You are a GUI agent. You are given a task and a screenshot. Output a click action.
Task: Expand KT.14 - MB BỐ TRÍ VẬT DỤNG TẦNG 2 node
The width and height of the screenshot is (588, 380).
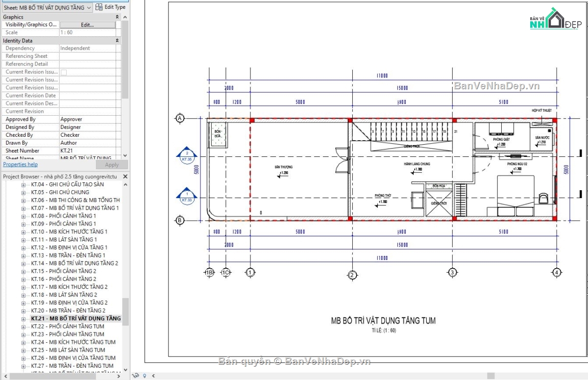click(x=24, y=263)
